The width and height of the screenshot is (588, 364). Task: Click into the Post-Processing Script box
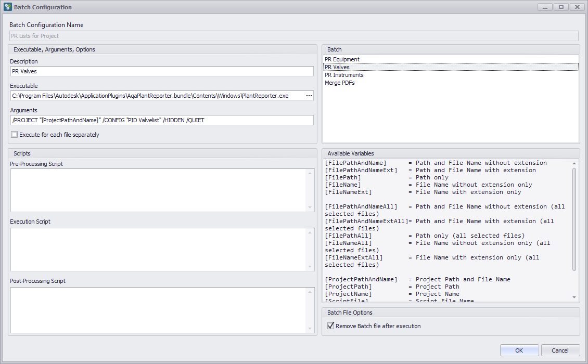pyautogui.click(x=156, y=309)
